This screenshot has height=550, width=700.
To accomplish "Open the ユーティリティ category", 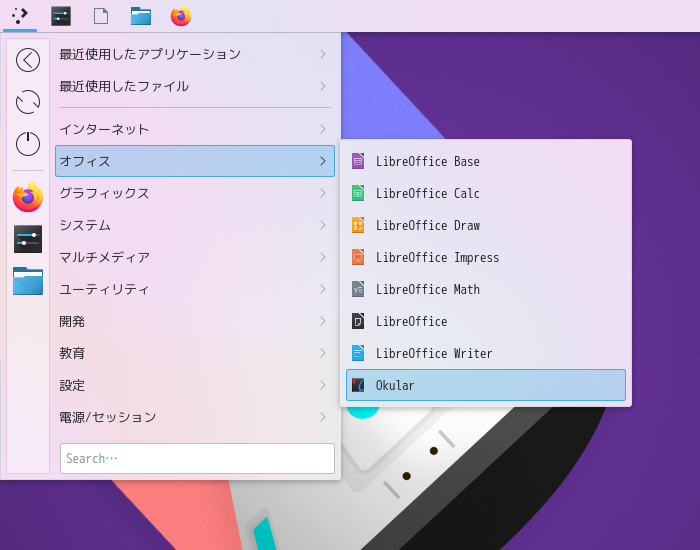I will (195, 289).
